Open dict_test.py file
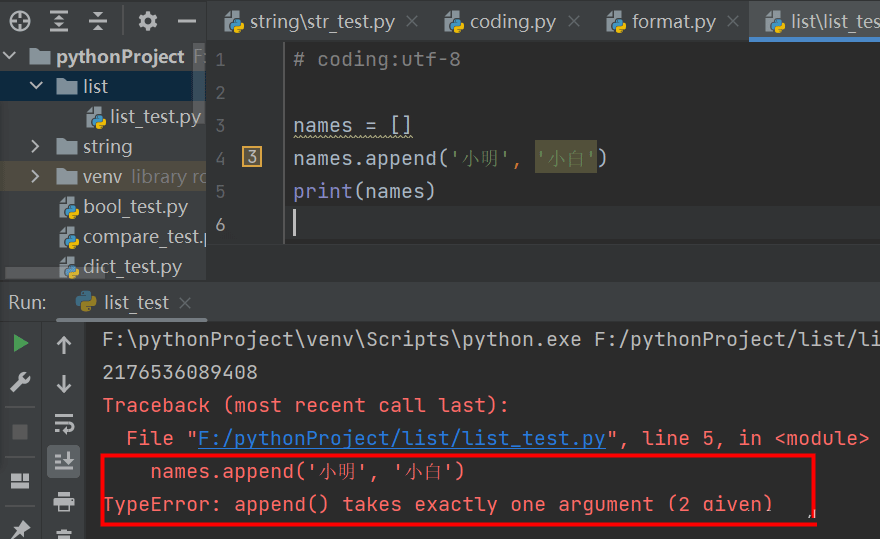This screenshot has height=539, width=880. (x=132, y=267)
